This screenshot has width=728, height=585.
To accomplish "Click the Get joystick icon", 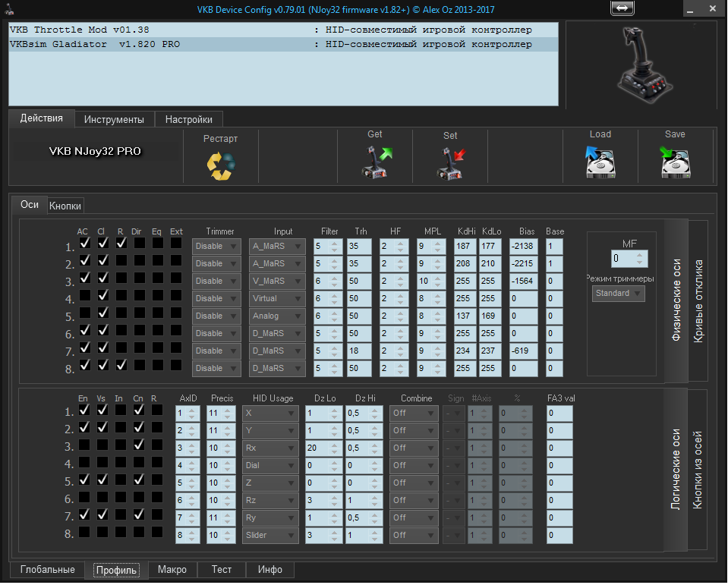I will pyautogui.click(x=377, y=162).
